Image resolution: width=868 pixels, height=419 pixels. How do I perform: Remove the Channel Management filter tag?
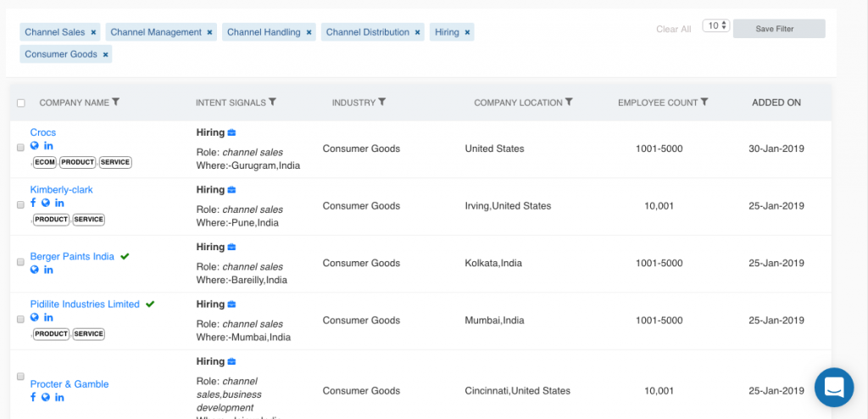click(210, 32)
